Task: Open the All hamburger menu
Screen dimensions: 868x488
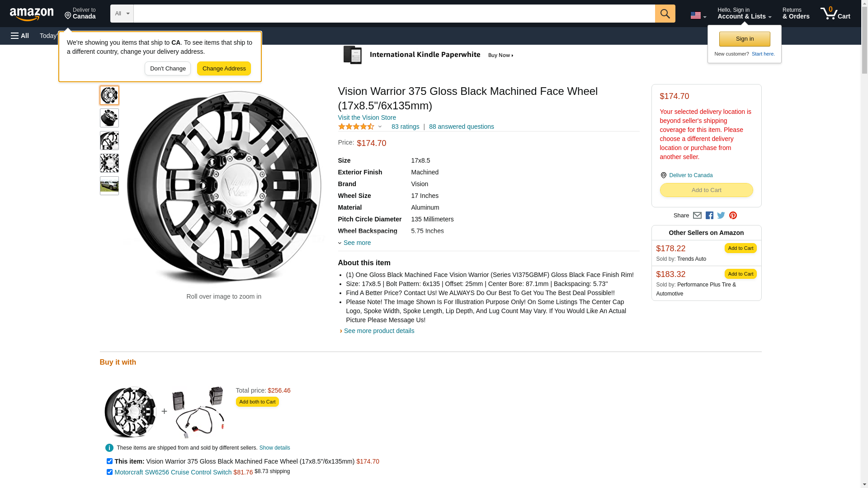Action: click(20, 36)
